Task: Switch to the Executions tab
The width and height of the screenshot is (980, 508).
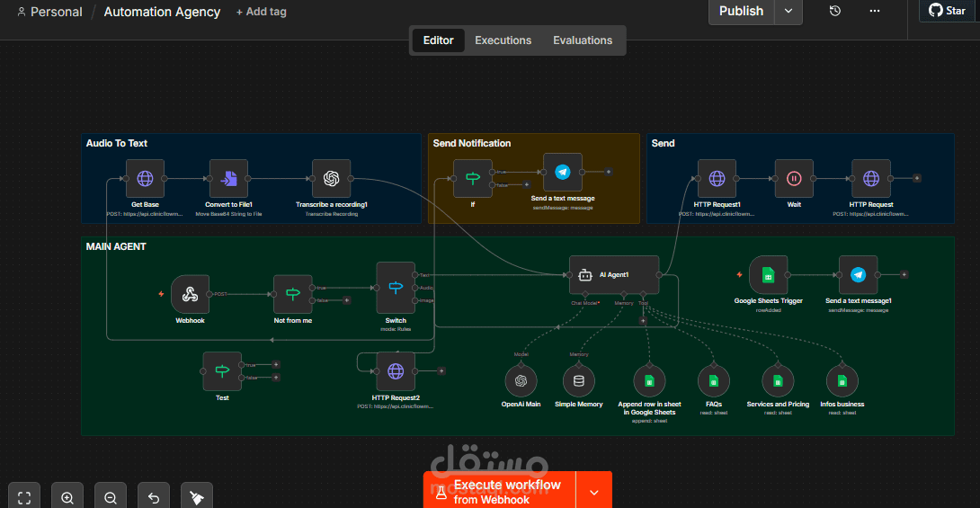Action: coord(503,40)
